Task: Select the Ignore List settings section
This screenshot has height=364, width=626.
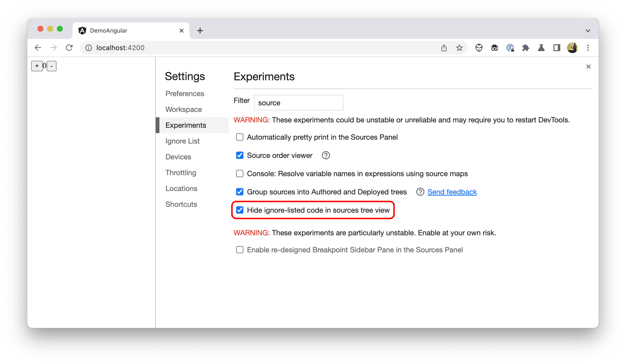Action: 182,141
